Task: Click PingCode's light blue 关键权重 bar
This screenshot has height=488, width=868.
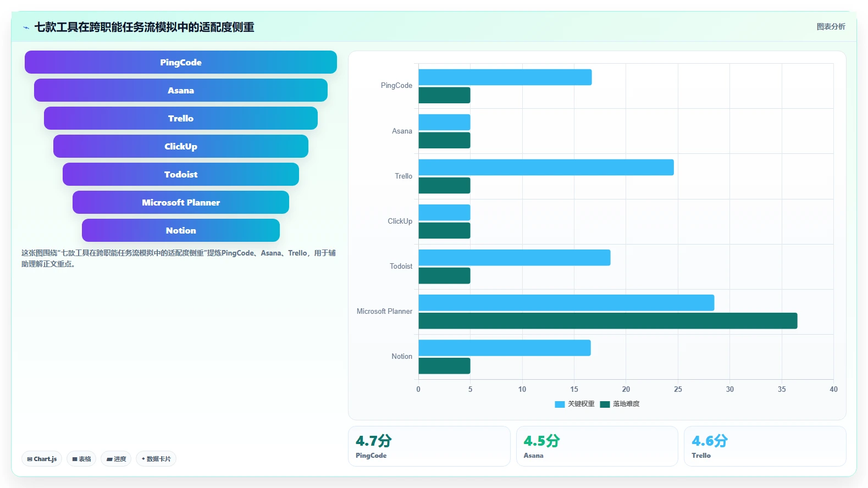Action: (x=505, y=77)
